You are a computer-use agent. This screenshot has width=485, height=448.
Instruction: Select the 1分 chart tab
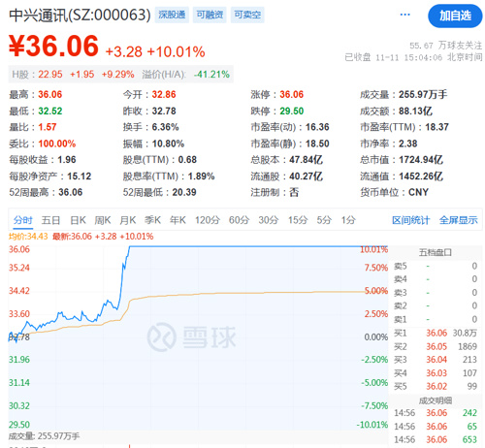click(348, 220)
